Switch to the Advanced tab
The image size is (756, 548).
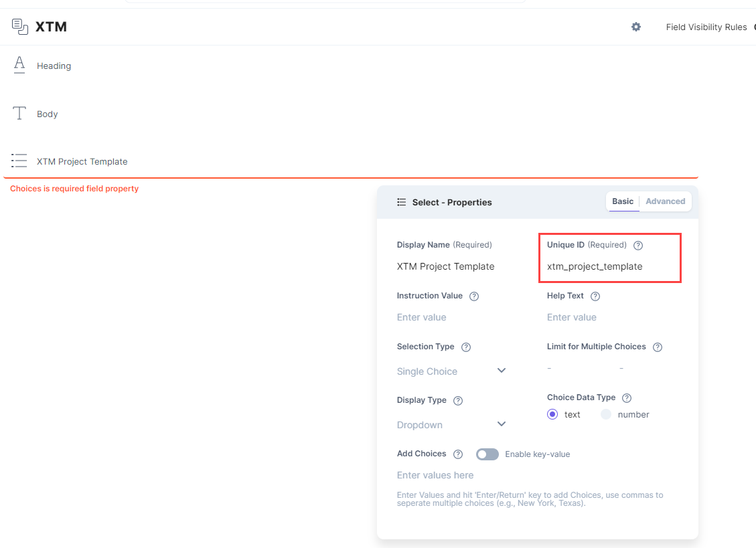(665, 201)
